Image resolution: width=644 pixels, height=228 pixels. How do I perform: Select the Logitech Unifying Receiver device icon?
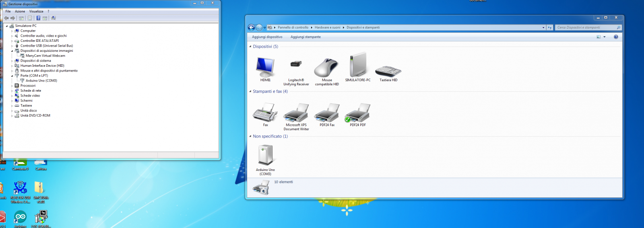tap(296, 64)
